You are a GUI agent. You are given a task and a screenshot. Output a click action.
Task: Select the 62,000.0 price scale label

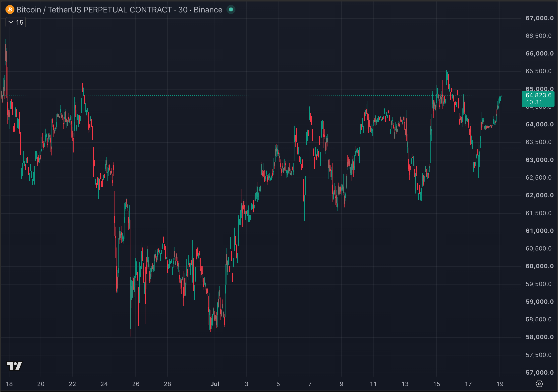[540, 195]
